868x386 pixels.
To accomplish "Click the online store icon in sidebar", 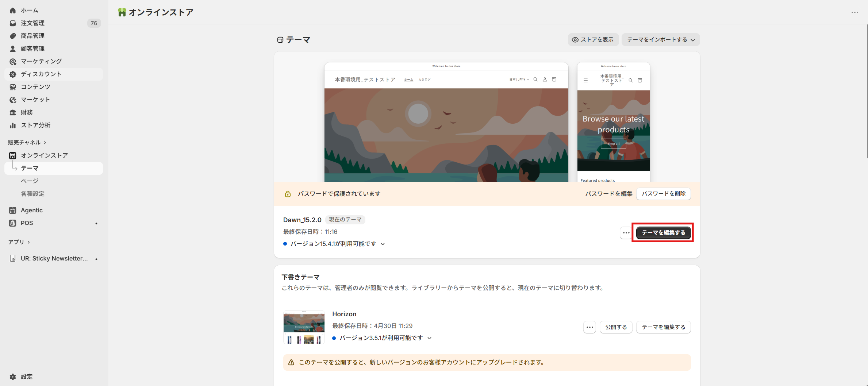I will click(13, 155).
